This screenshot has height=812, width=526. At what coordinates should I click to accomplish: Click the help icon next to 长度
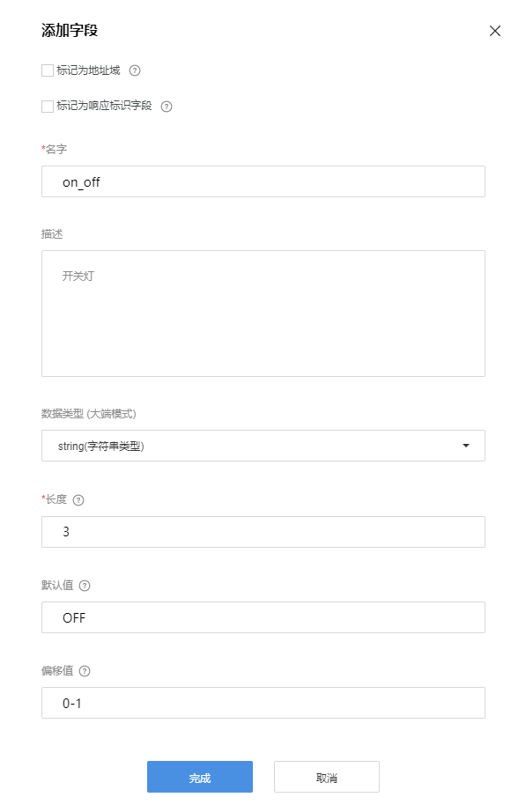pyautogui.click(x=80, y=499)
